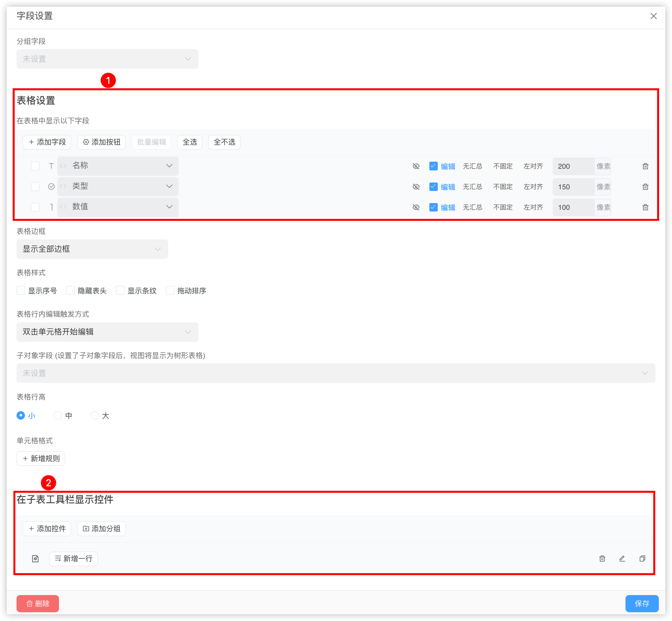Image resolution: width=672 pixels, height=621 pixels.
Task: Click the 添加字段 button
Action: tap(47, 142)
